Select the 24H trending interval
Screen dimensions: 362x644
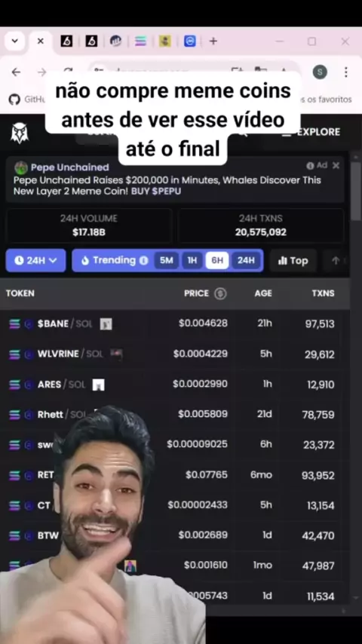click(246, 260)
